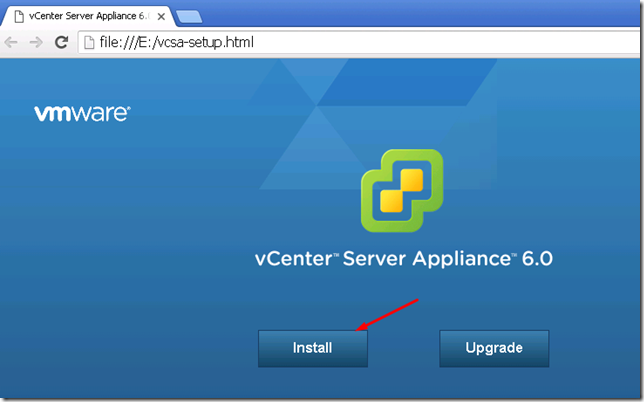Click the address bar showing vcsa-setup.html
This screenshot has width=644, height=402.
[x=359, y=42]
